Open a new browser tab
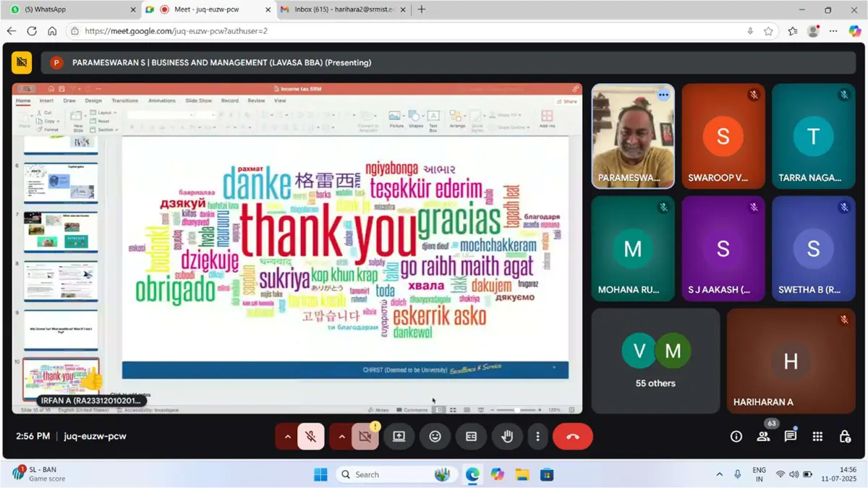This screenshot has height=488, width=868. pyautogui.click(x=422, y=9)
